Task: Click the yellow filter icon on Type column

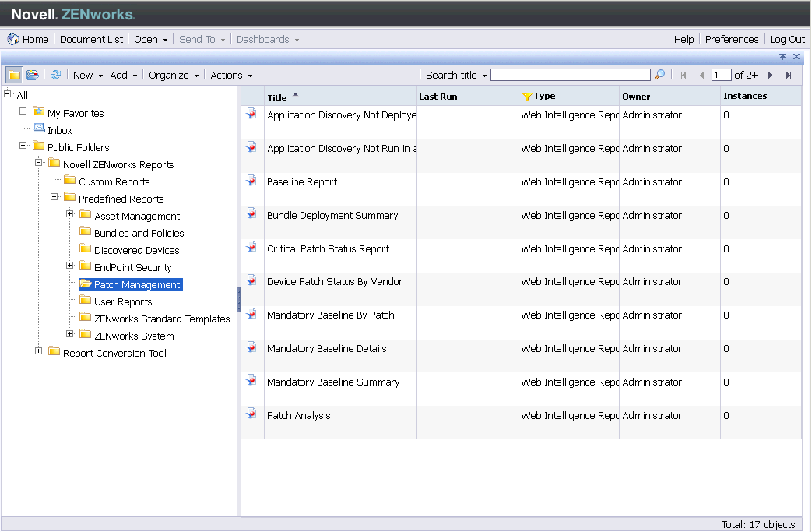Action: pos(527,97)
